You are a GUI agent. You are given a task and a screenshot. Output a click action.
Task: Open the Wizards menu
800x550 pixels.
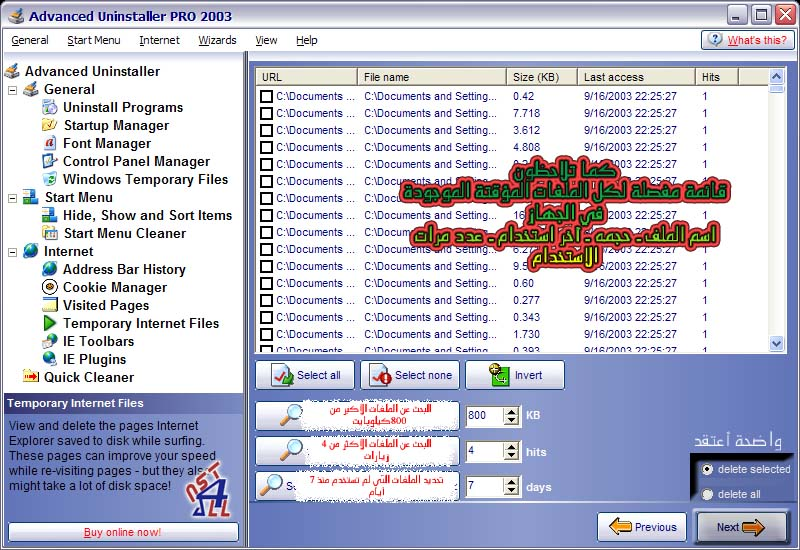click(x=217, y=40)
